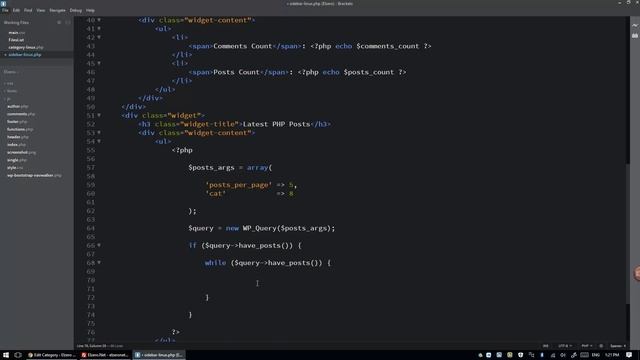Viewport: 640px width, 360px height.
Task: Expand the fonts folder in project tree
Action: click(11, 91)
